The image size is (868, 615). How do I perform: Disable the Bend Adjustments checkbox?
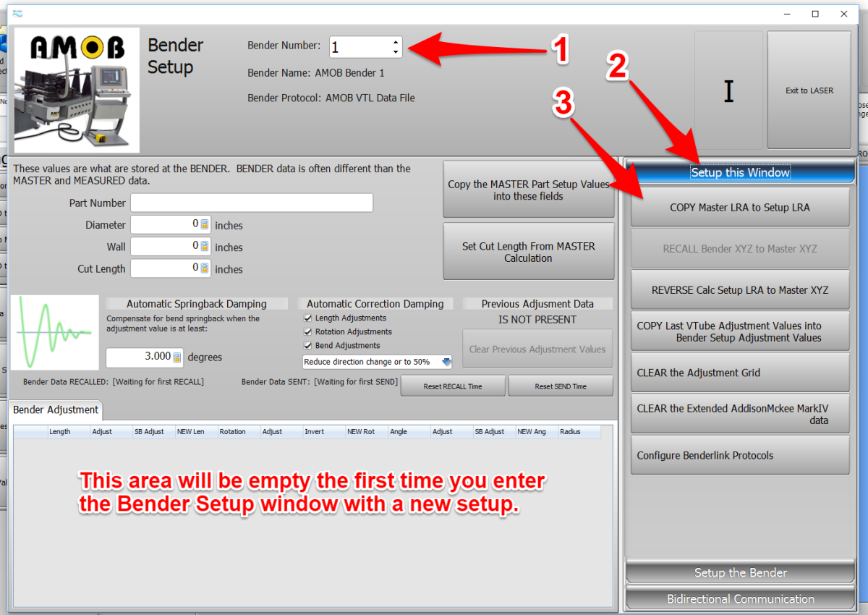point(308,346)
